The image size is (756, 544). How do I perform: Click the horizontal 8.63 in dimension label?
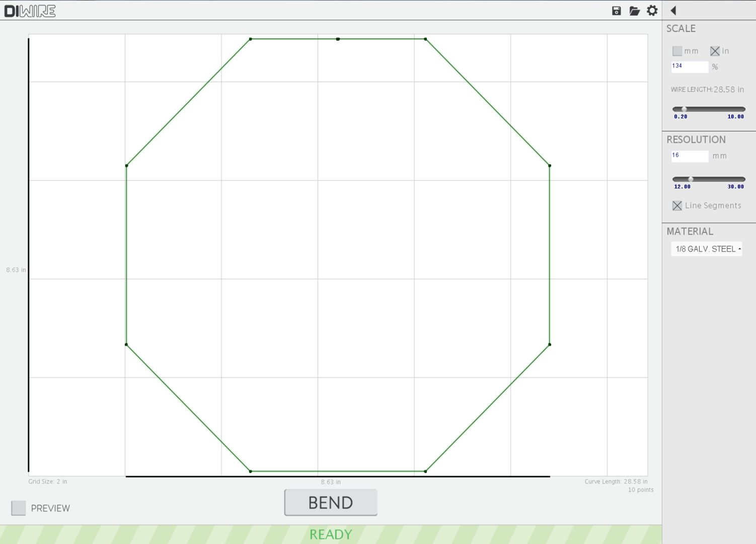point(331,482)
